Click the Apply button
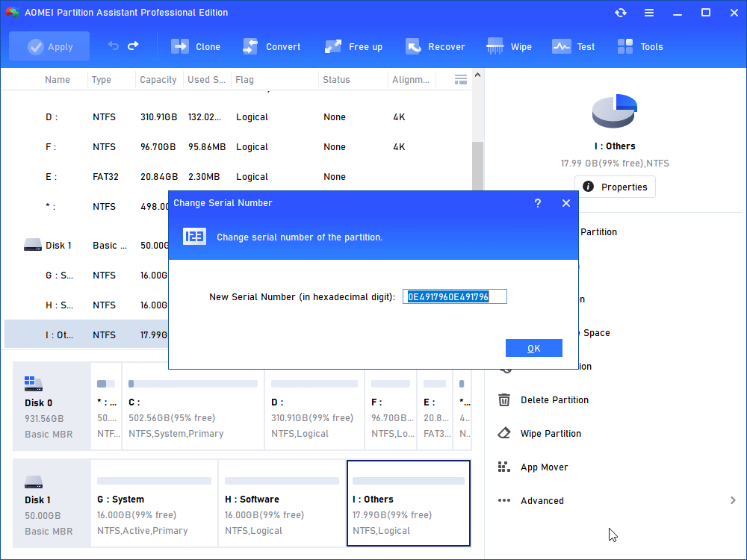 pyautogui.click(x=49, y=46)
